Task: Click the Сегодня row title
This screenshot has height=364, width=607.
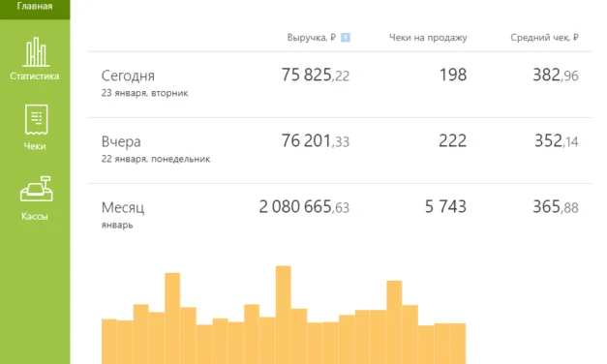Action: [x=128, y=76]
